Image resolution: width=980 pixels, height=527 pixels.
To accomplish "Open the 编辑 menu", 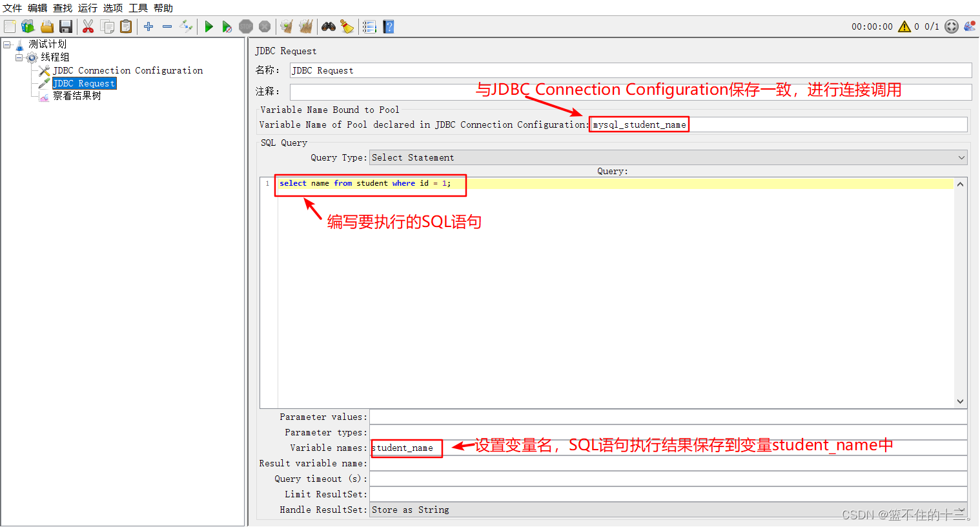I will 37,8.
